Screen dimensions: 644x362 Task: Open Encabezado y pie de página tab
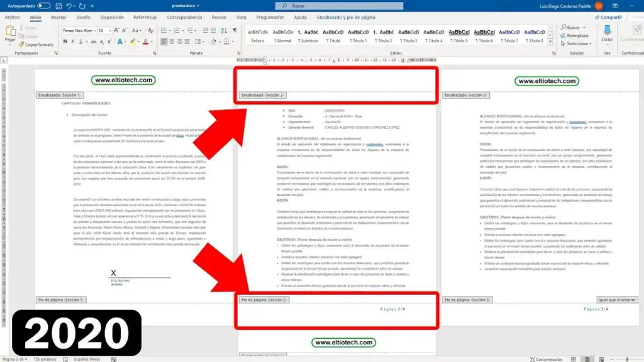[346, 17]
